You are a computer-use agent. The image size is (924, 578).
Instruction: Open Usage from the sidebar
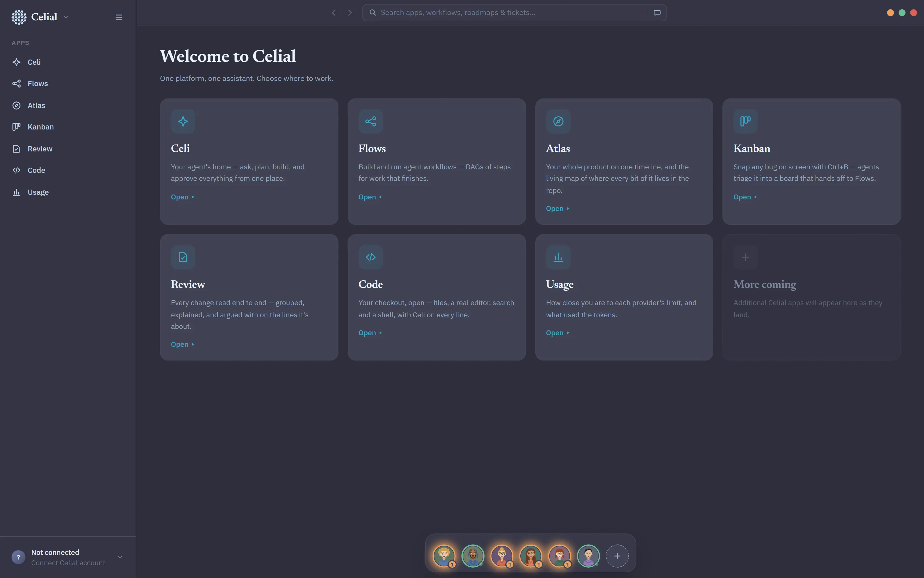[68, 192]
